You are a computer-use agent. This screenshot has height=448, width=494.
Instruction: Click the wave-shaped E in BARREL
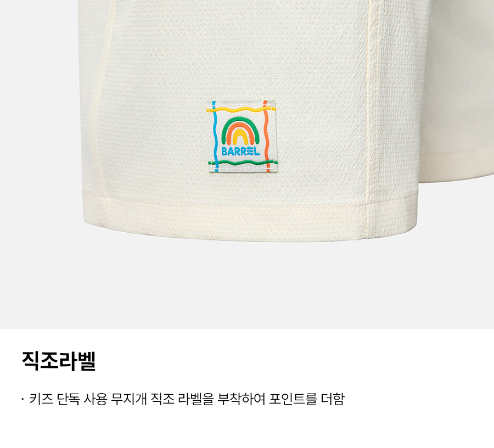point(250,152)
